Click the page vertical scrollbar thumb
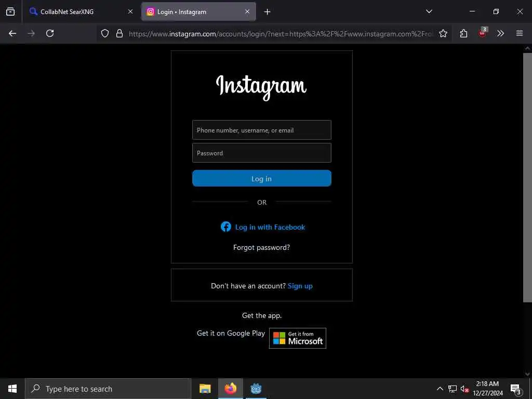 coord(527,177)
